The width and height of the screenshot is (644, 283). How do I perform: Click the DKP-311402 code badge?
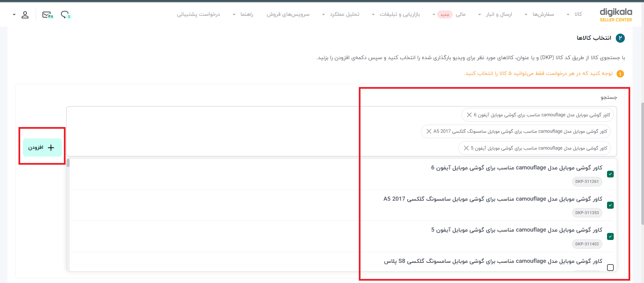tap(587, 244)
